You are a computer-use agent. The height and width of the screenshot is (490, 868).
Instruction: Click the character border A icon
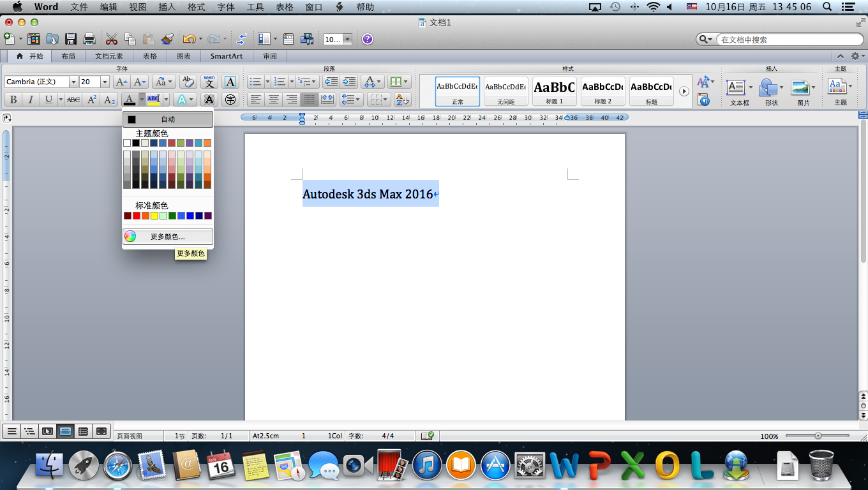(x=230, y=82)
